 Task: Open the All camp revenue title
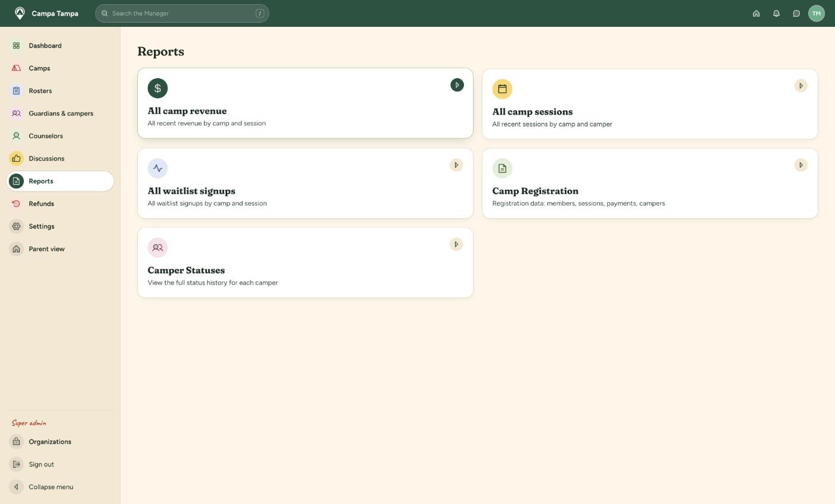click(187, 111)
